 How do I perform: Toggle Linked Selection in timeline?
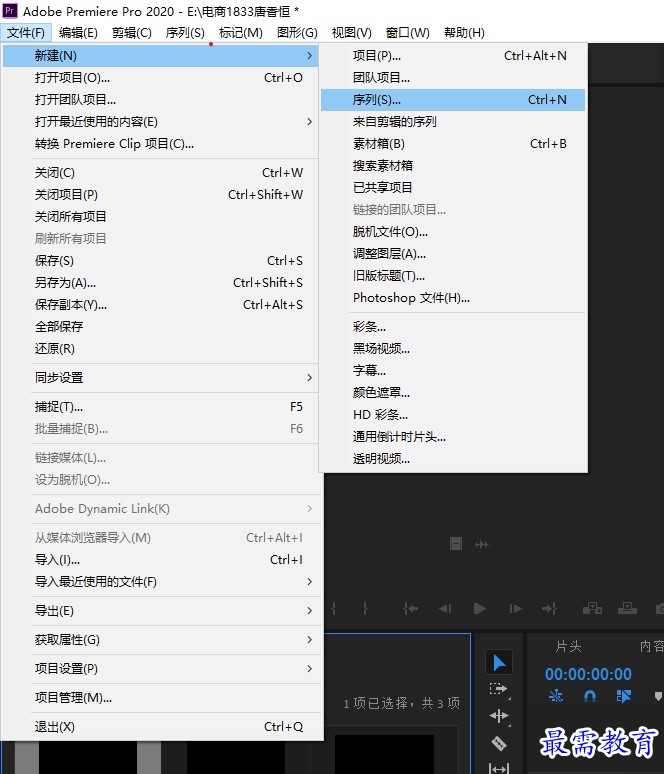click(x=624, y=696)
